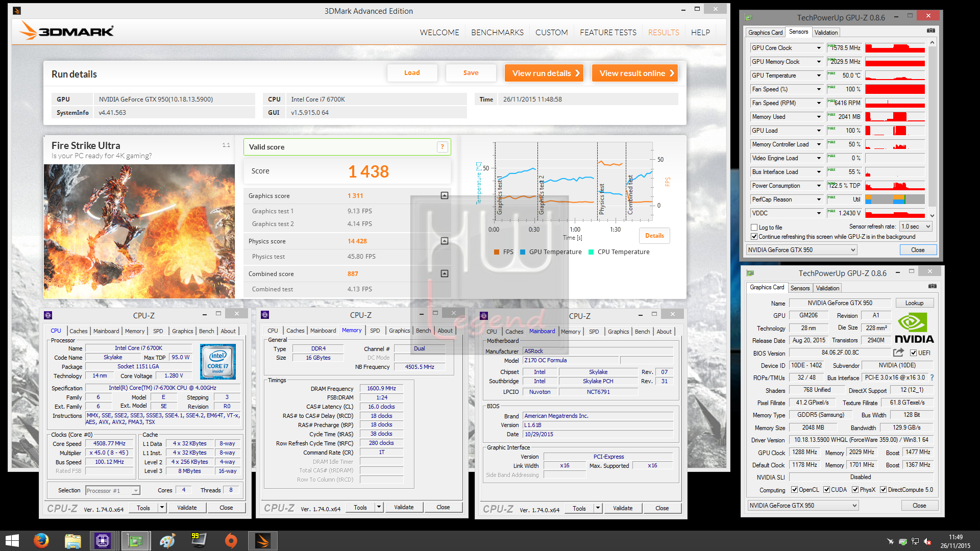Image resolution: width=980 pixels, height=551 pixels.
Task: Click the orange FPS legend swatch
Action: [x=497, y=252]
